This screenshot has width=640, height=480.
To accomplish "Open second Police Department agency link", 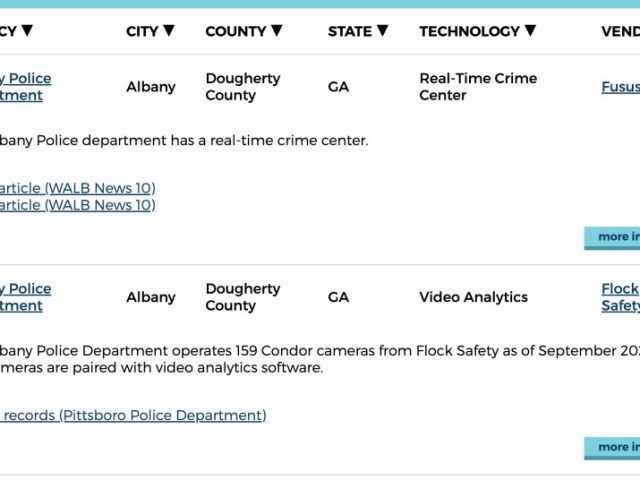I will [26, 297].
